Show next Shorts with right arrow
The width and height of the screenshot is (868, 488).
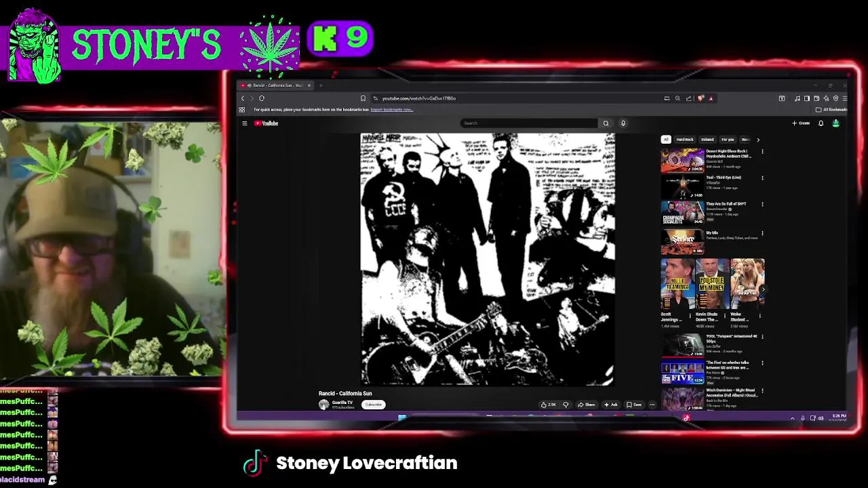pyautogui.click(x=762, y=289)
